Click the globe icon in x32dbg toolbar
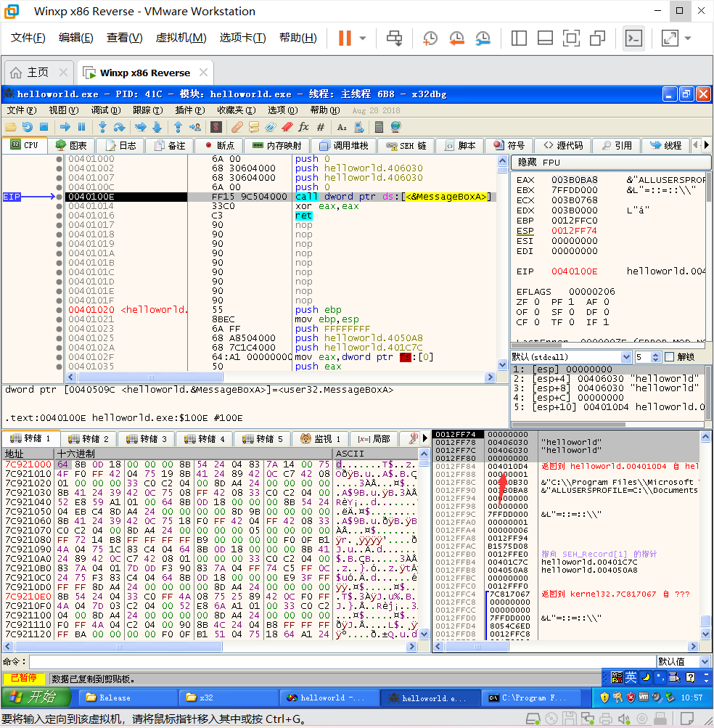Viewport: 714px width, 728px height. [x=395, y=127]
